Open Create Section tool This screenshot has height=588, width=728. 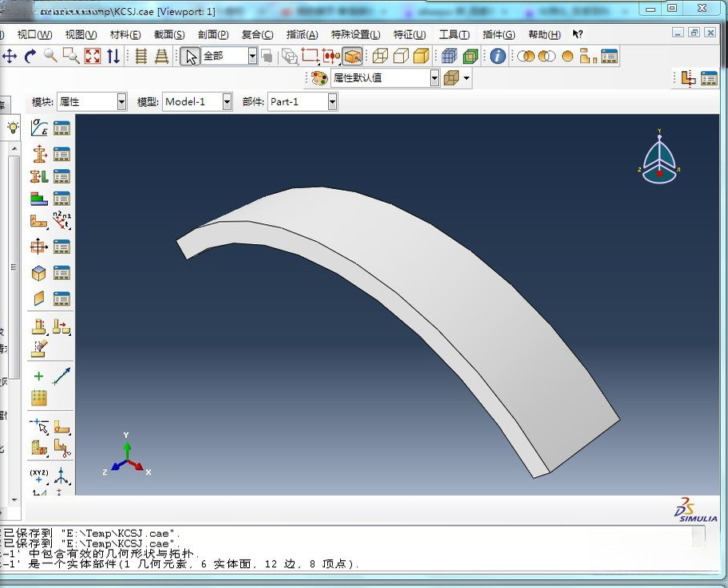[39, 154]
